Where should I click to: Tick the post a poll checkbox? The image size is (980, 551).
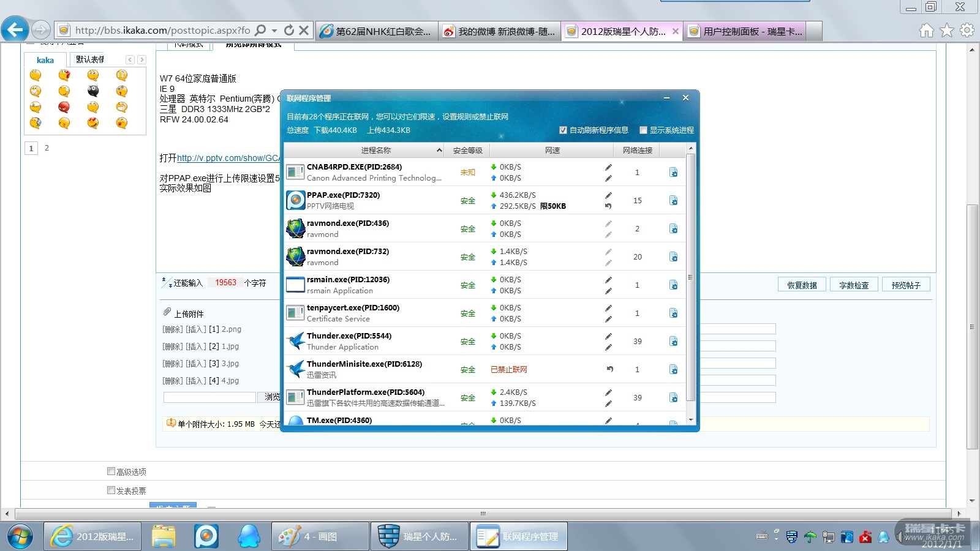[x=111, y=490]
